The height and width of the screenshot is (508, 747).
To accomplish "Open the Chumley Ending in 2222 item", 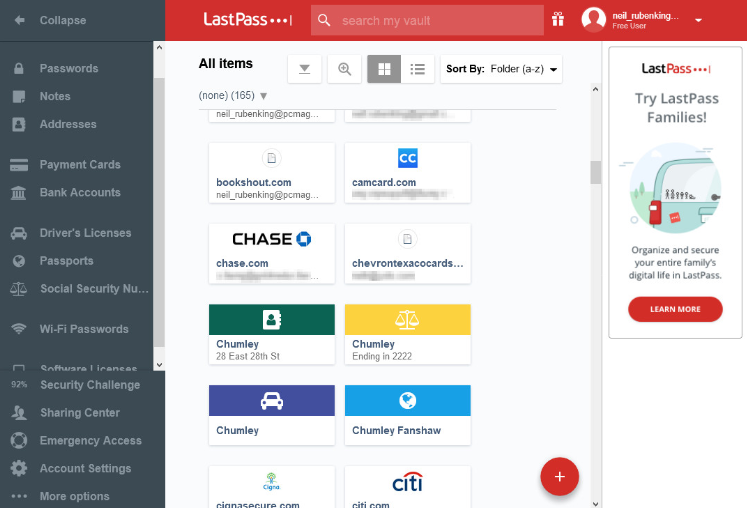I will [x=407, y=335].
